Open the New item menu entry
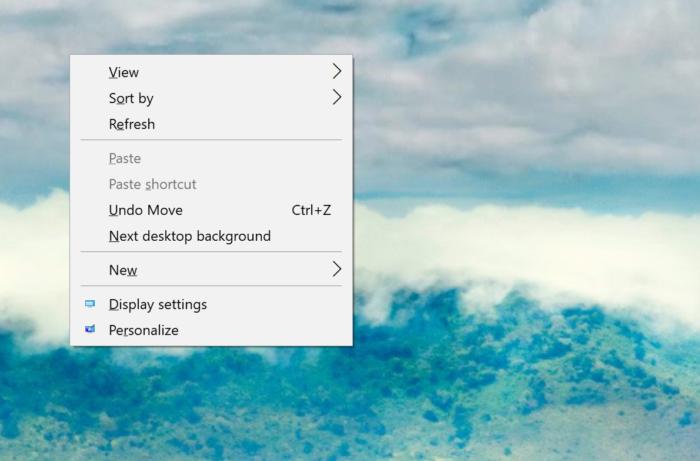700x461 pixels. pyautogui.click(x=123, y=270)
